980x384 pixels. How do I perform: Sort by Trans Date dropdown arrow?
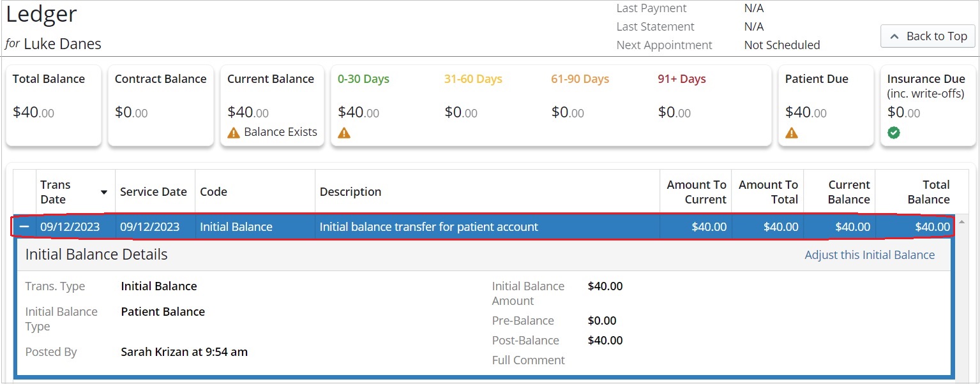(x=104, y=192)
